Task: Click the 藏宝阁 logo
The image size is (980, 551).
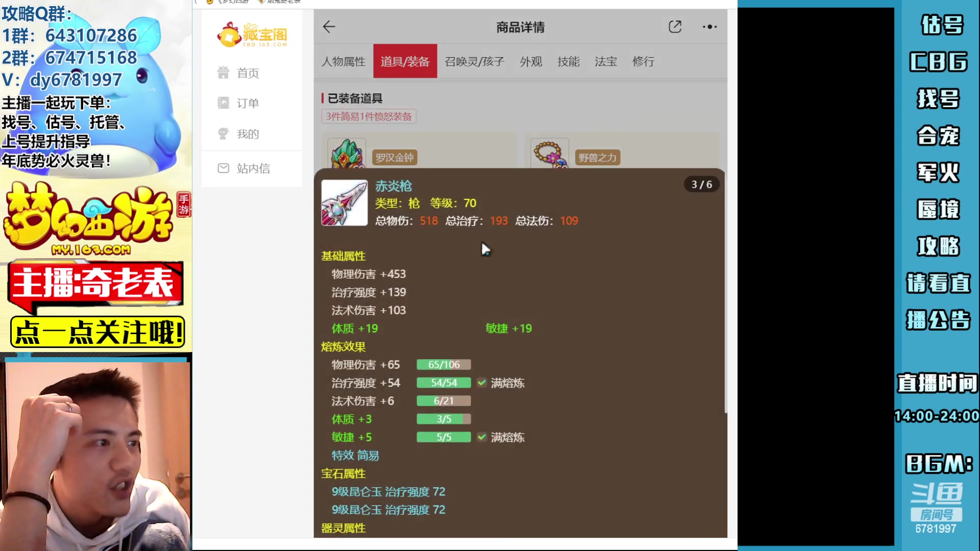Action: tap(252, 35)
